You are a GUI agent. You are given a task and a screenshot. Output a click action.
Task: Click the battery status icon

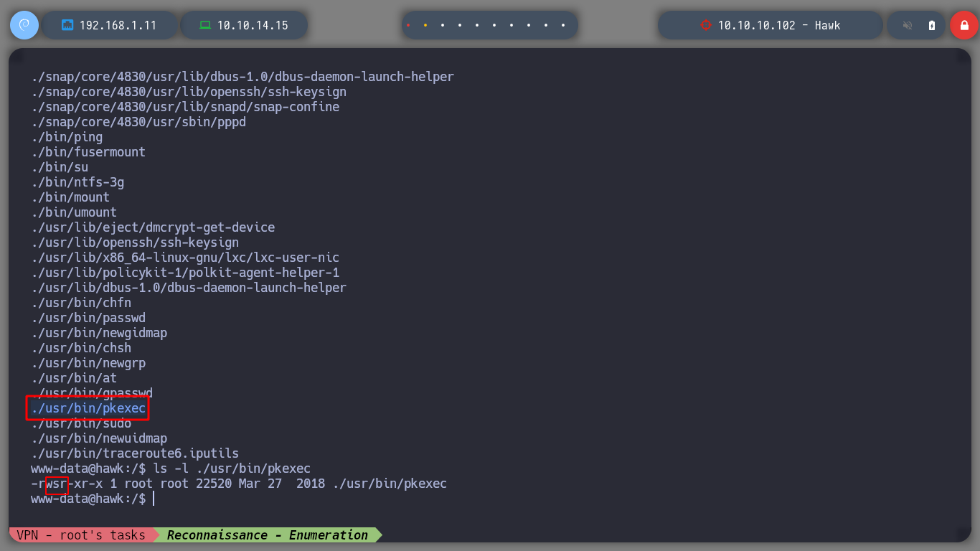pyautogui.click(x=932, y=25)
